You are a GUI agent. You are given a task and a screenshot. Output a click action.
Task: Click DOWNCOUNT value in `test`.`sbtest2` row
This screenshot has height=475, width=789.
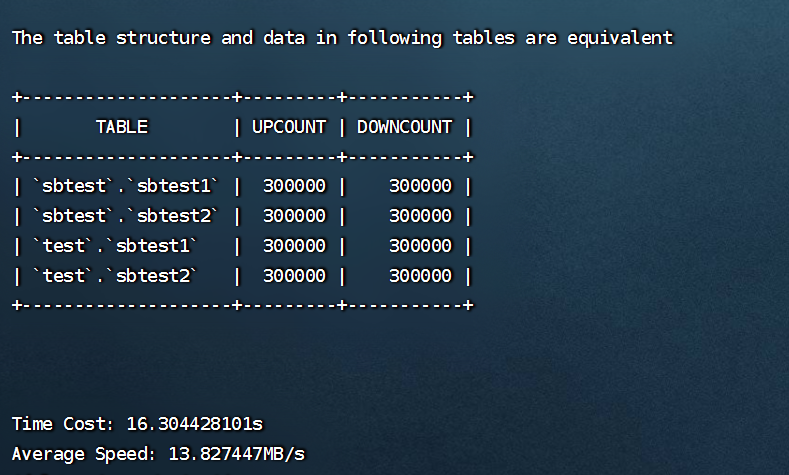[x=420, y=275]
